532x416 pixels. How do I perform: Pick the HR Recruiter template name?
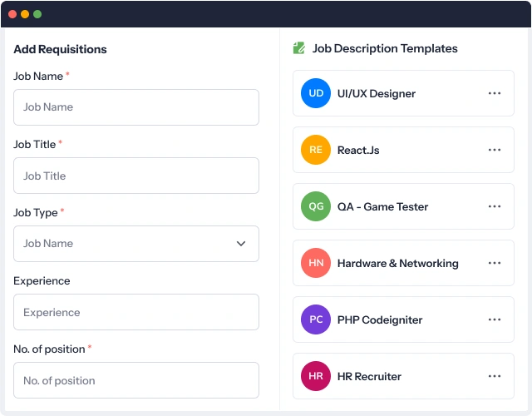(x=369, y=376)
